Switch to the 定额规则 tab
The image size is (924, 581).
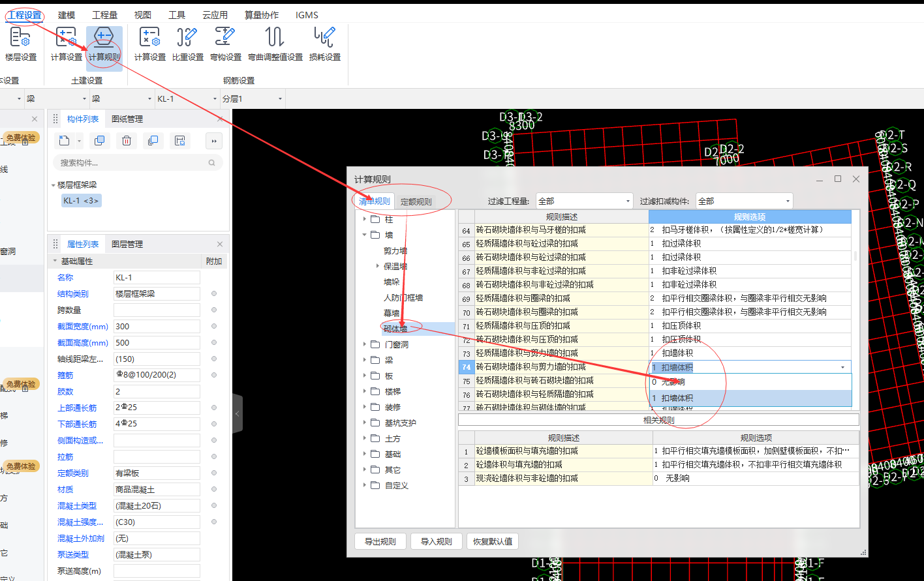click(x=416, y=201)
